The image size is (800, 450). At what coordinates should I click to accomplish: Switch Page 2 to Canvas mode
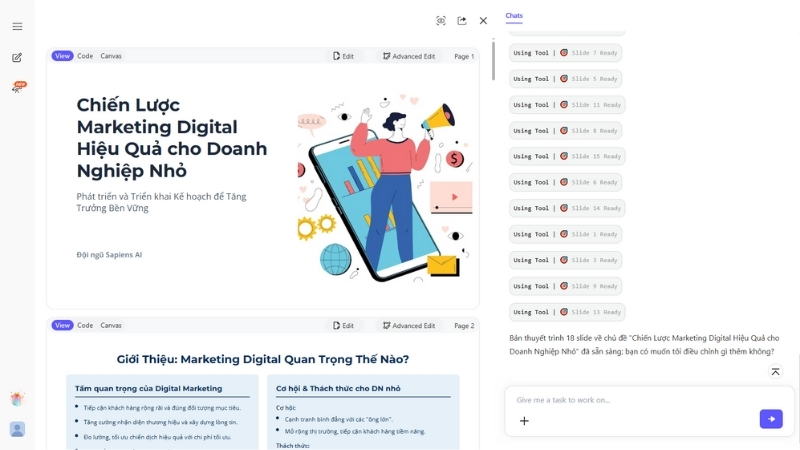tap(111, 325)
